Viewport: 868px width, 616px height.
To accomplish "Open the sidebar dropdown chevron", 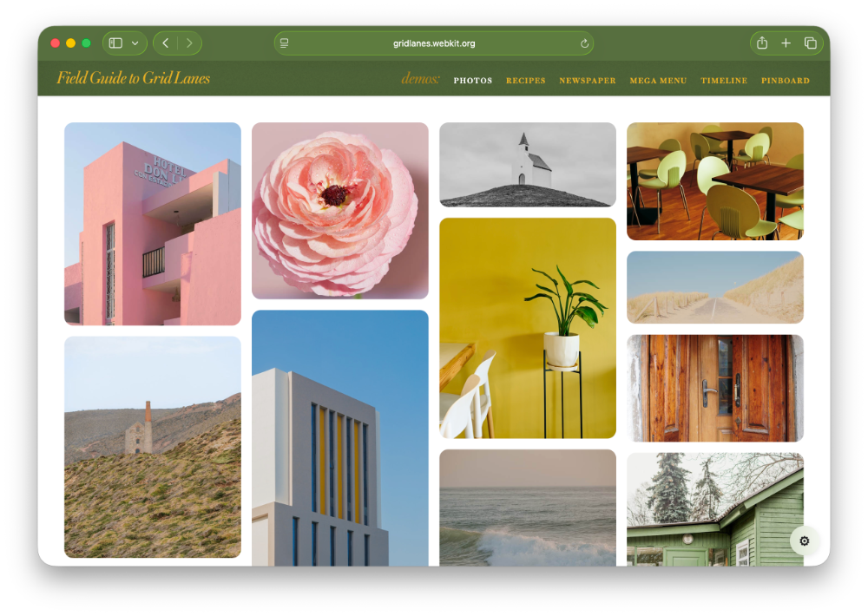I will 135,43.
